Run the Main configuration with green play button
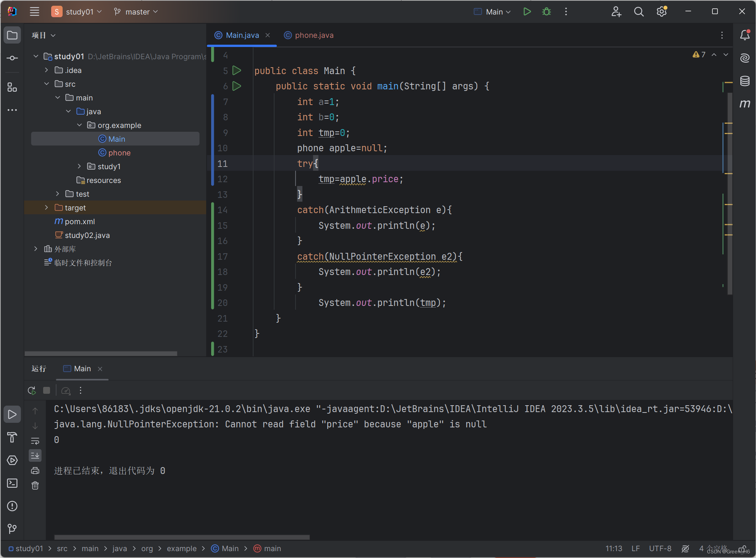The image size is (756, 558). 527,12
